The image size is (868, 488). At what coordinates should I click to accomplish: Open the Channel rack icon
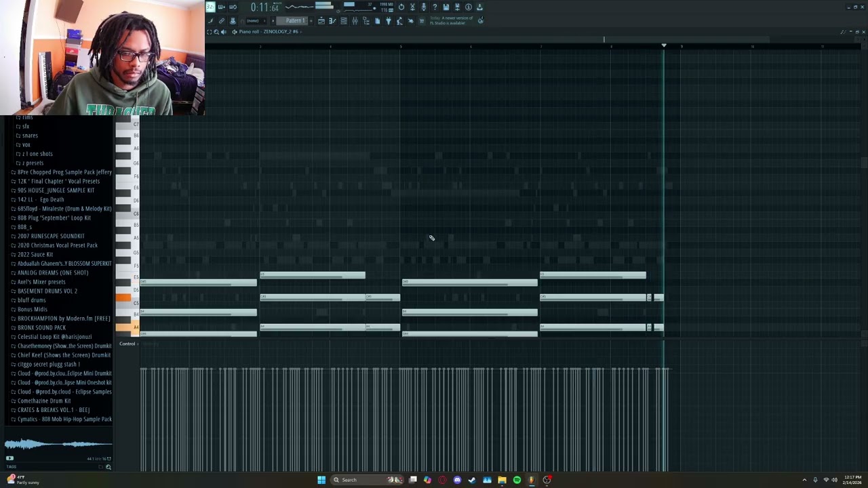click(344, 21)
